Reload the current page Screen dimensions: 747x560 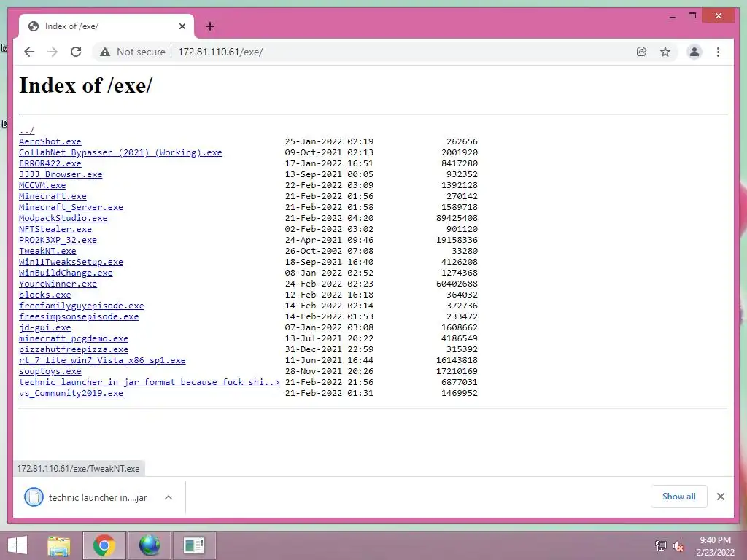click(76, 52)
